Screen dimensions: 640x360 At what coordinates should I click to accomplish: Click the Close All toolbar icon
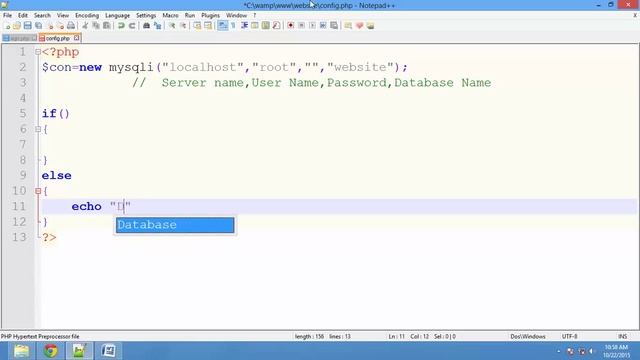coord(60,26)
